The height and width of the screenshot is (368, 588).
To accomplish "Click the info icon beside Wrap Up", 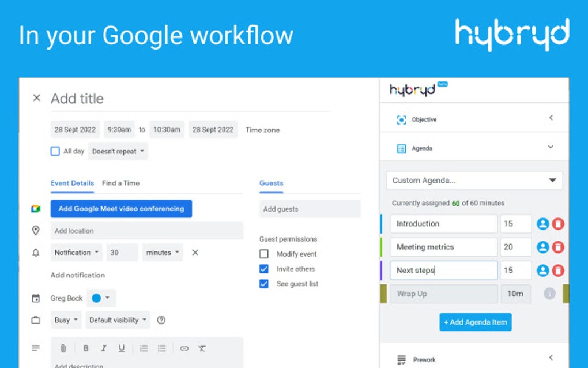I will pyautogui.click(x=549, y=294).
